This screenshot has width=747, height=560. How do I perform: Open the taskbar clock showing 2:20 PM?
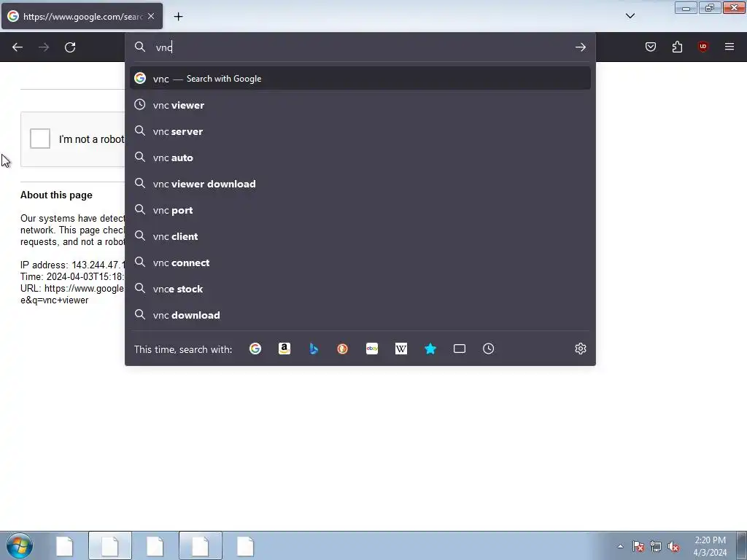710,546
